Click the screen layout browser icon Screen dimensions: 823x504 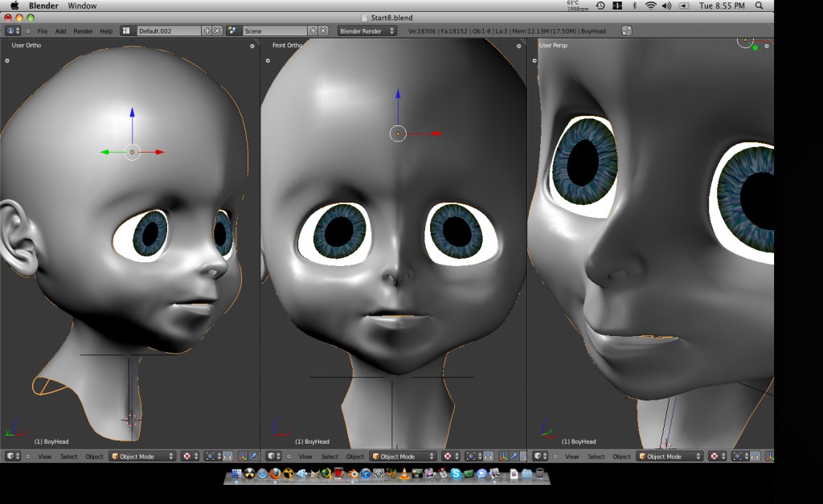(x=127, y=30)
